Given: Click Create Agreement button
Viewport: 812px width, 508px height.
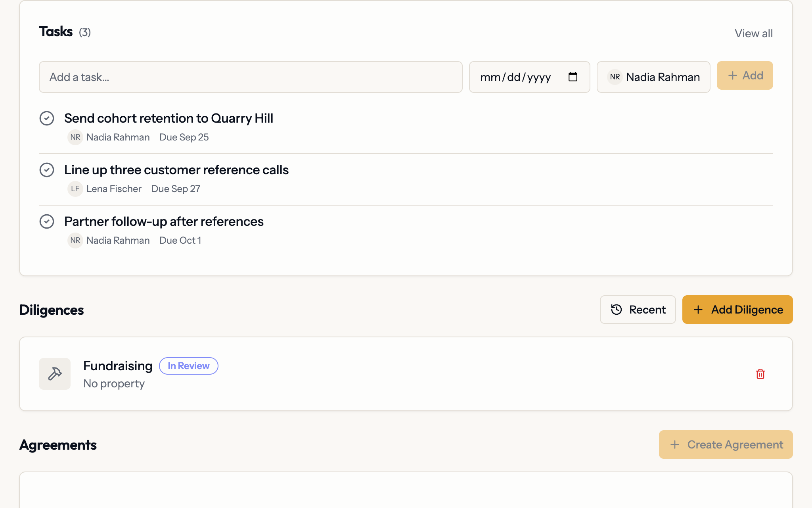Looking at the screenshot, I should click(726, 444).
